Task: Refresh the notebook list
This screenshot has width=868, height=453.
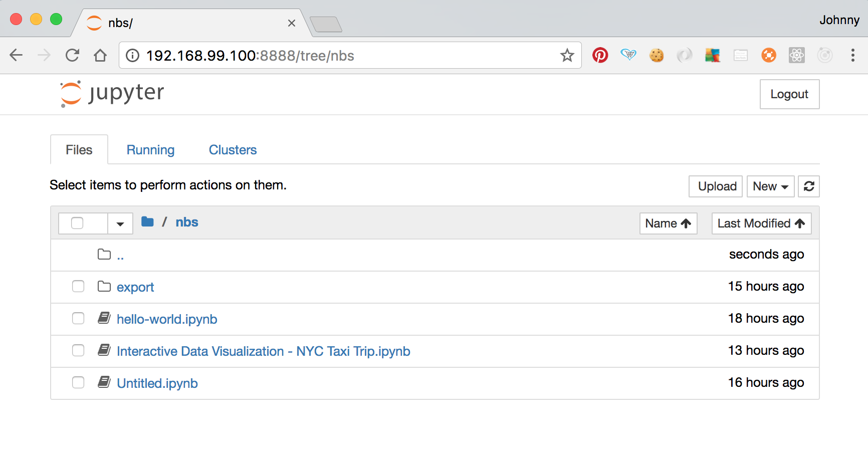Action: [x=809, y=186]
